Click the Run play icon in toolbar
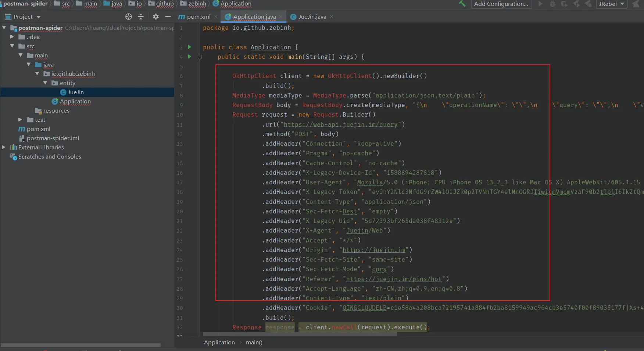The image size is (644, 351). click(x=540, y=4)
